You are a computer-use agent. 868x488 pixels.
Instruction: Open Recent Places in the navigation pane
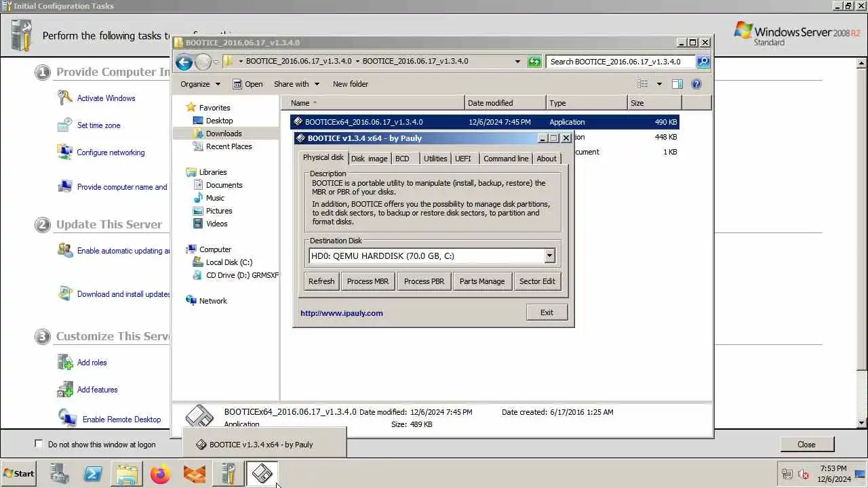coord(229,146)
